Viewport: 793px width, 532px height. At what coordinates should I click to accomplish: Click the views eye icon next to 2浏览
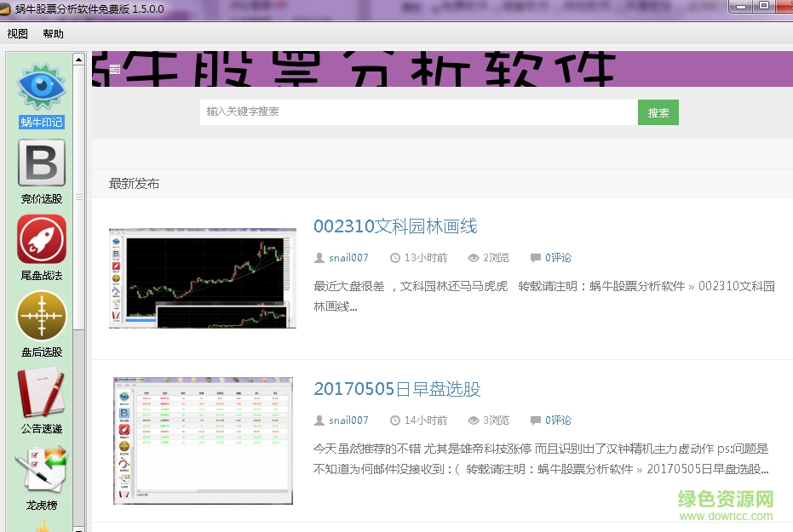point(473,258)
